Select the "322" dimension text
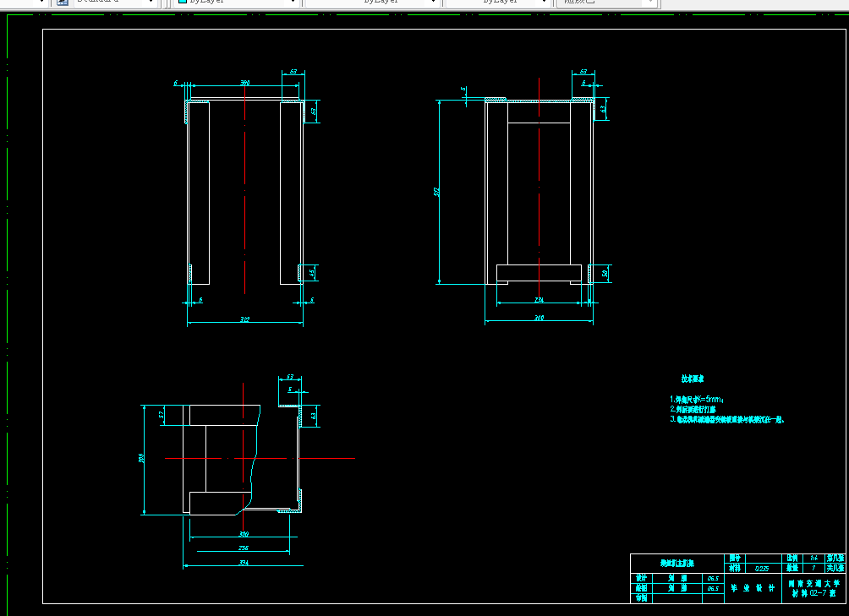 pos(244,319)
